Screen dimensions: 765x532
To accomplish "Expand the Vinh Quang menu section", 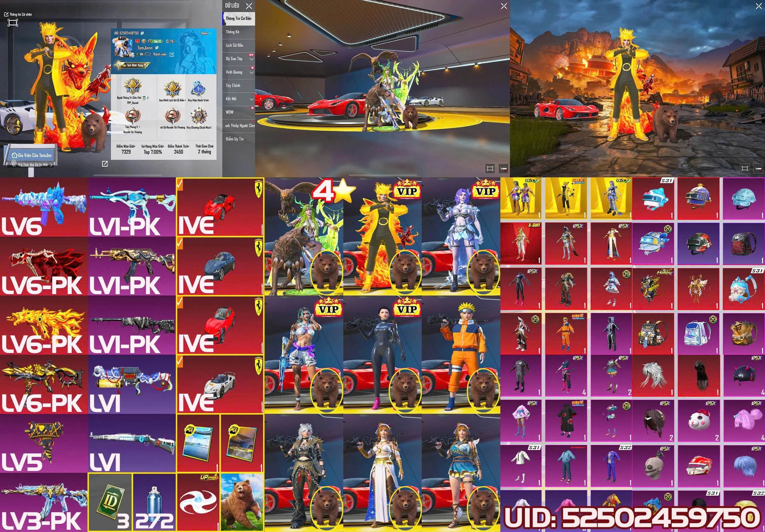I will point(238,72).
